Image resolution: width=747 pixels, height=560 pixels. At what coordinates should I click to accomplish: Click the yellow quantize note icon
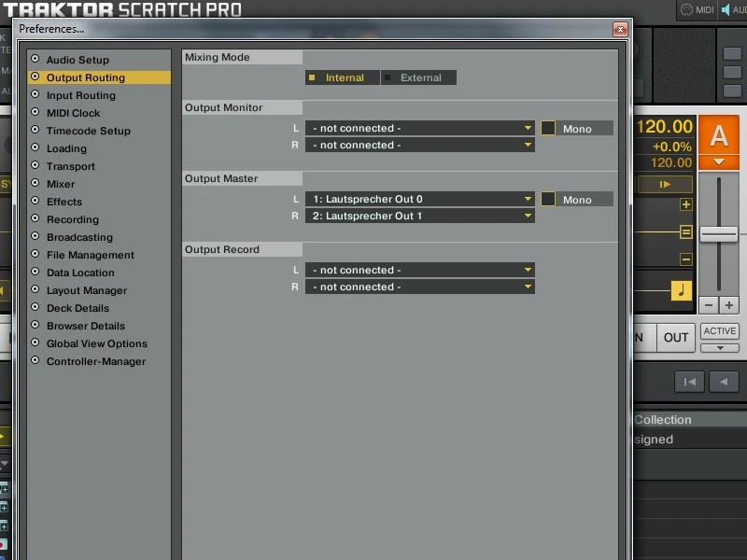click(681, 290)
